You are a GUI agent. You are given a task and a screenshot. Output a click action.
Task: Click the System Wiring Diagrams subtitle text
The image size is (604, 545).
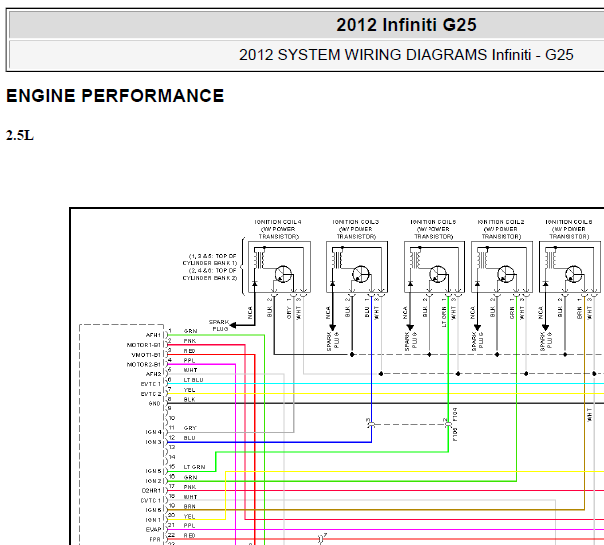(406, 55)
